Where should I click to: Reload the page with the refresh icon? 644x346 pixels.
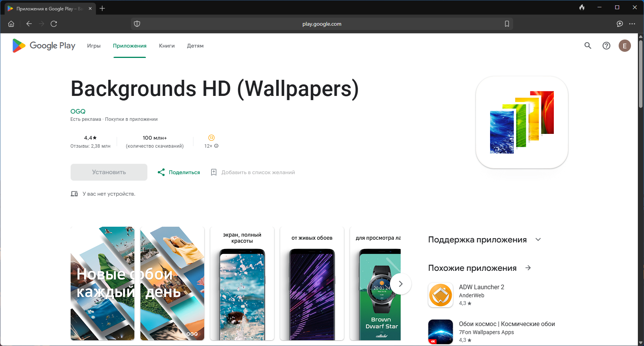(54, 24)
